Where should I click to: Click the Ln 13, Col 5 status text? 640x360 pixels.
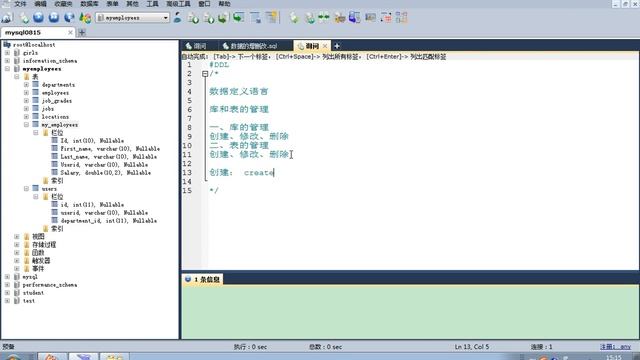pyautogui.click(x=472, y=347)
